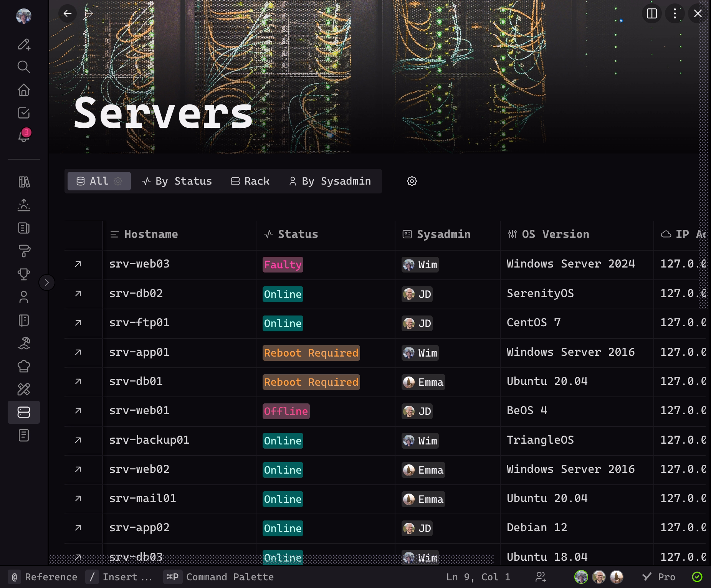Image resolution: width=711 pixels, height=588 pixels.
Task: Expand the collapsed sidebar chevron
Action: (47, 282)
